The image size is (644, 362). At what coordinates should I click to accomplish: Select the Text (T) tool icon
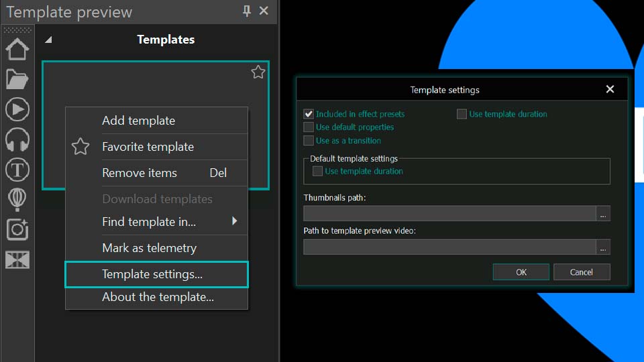pyautogui.click(x=17, y=170)
